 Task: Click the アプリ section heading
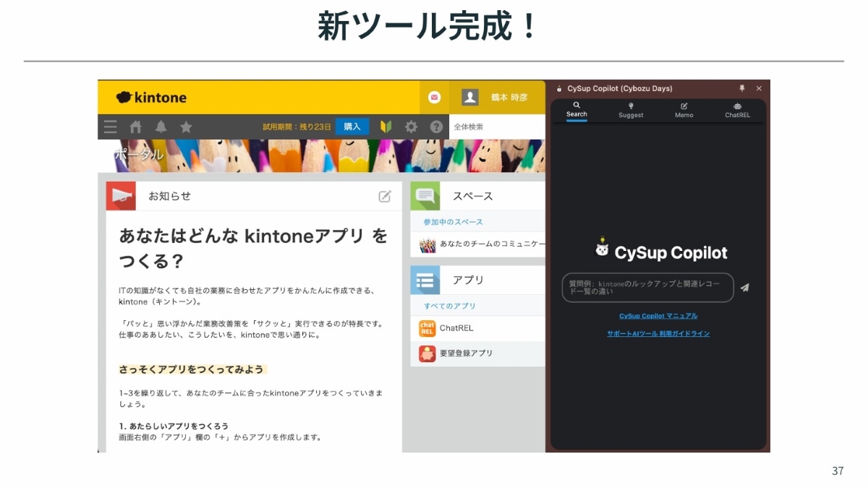[x=468, y=280]
